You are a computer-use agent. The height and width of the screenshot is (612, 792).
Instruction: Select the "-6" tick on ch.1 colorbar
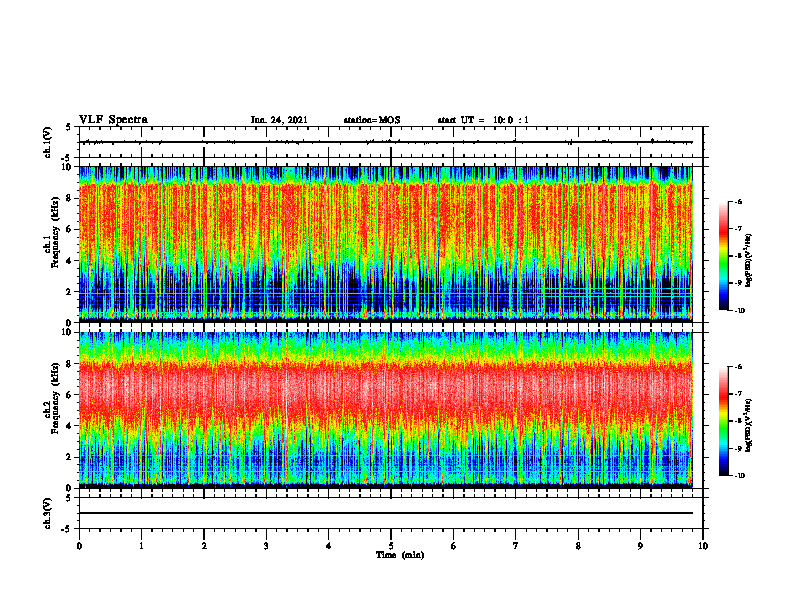(x=738, y=201)
